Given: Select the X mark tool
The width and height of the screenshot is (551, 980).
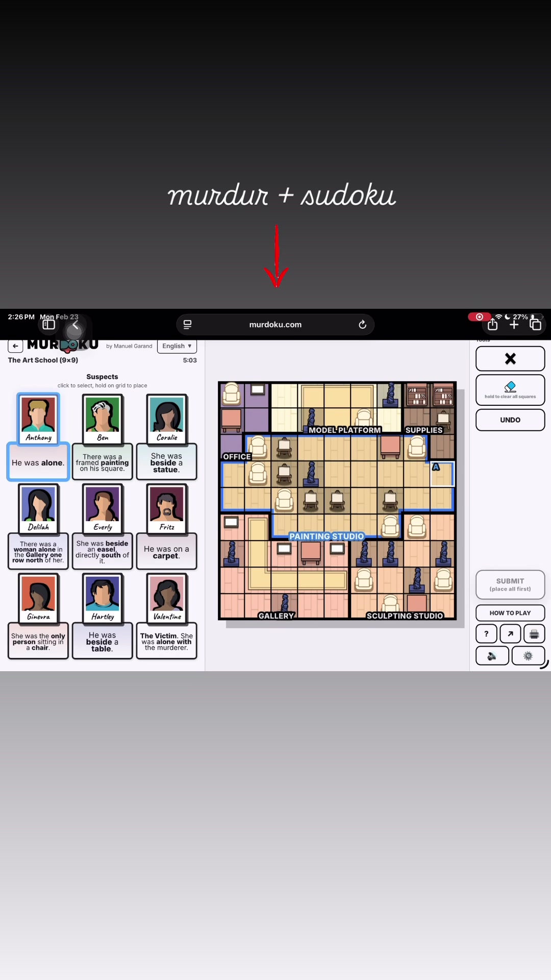Looking at the screenshot, I should click(510, 359).
